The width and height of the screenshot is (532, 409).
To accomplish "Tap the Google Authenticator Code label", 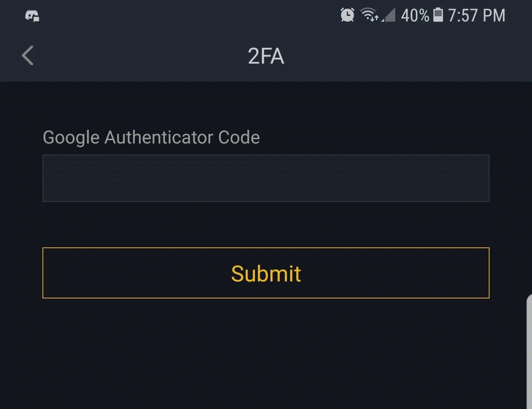I will (151, 138).
